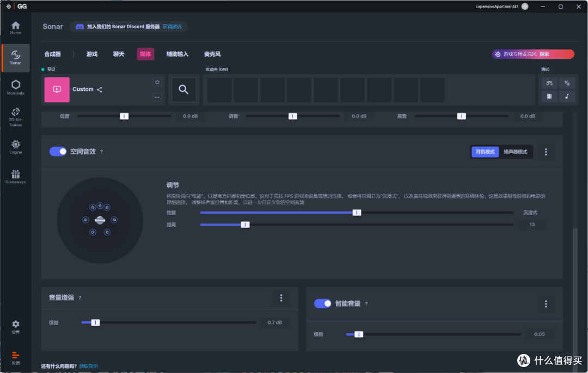Click the get help link
588x373 pixels.
(89, 366)
